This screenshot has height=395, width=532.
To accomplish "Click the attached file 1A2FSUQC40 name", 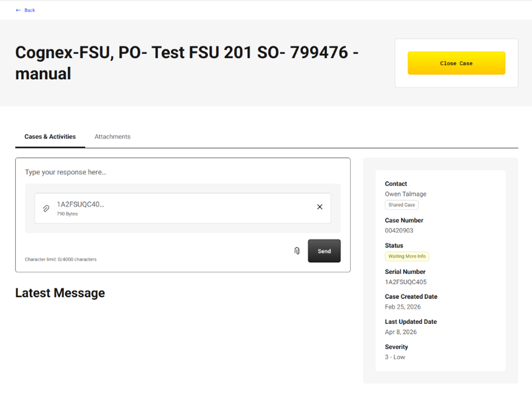I will click(80, 204).
